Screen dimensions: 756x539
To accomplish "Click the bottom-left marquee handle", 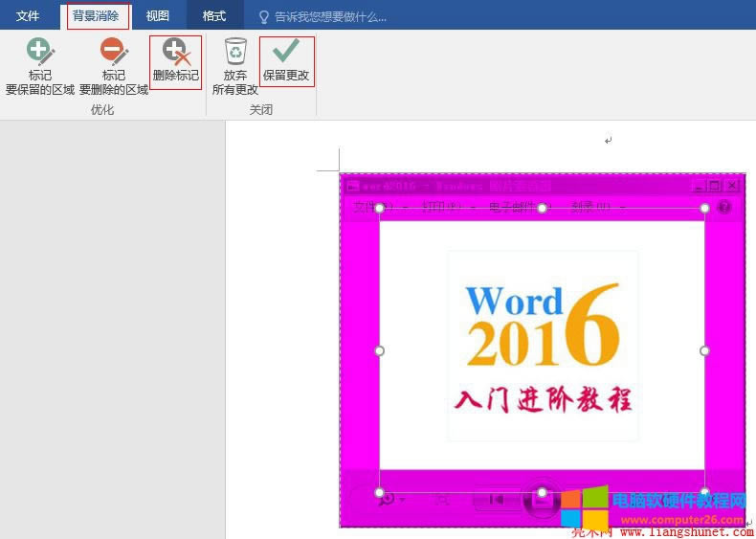I will pyautogui.click(x=379, y=492).
